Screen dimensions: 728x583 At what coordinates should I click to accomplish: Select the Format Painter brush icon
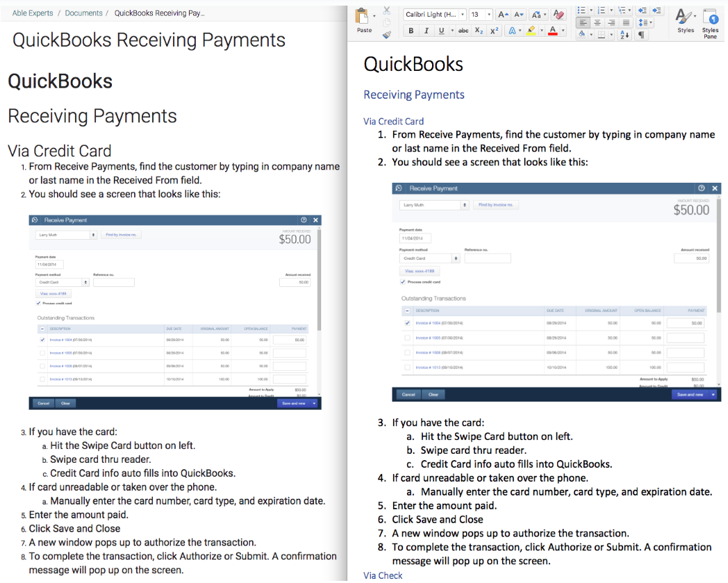coord(387,34)
